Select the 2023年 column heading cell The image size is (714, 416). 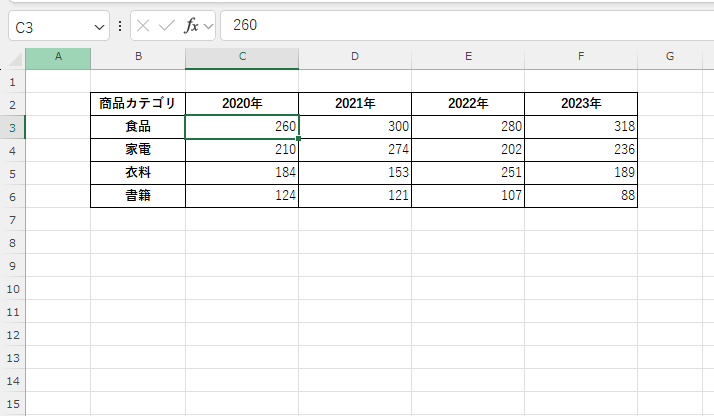tap(581, 104)
